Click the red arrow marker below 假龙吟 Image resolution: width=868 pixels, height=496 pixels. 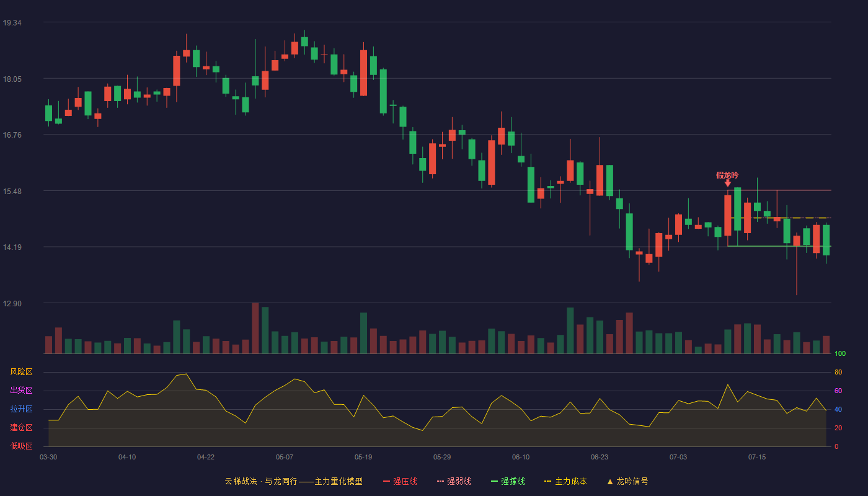pyautogui.click(x=728, y=184)
